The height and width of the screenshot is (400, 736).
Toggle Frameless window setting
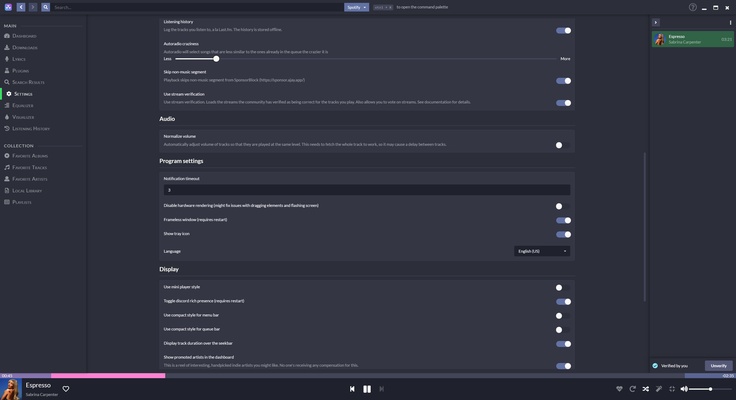click(x=563, y=220)
